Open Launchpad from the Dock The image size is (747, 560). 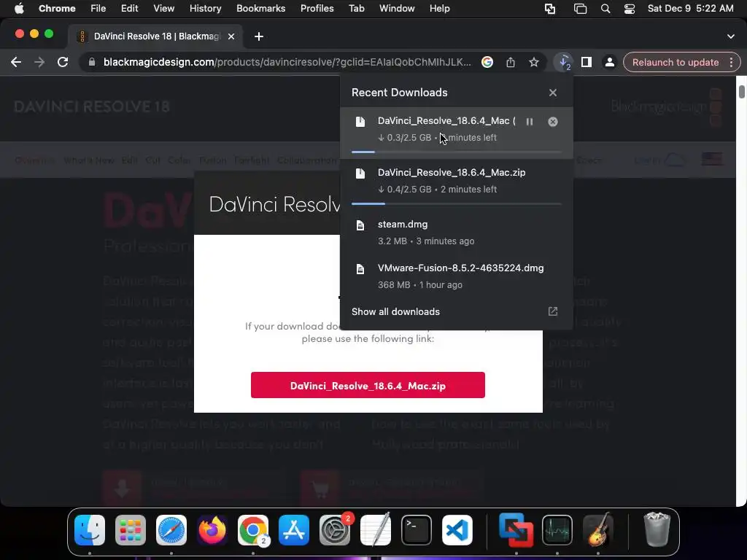pyautogui.click(x=131, y=530)
